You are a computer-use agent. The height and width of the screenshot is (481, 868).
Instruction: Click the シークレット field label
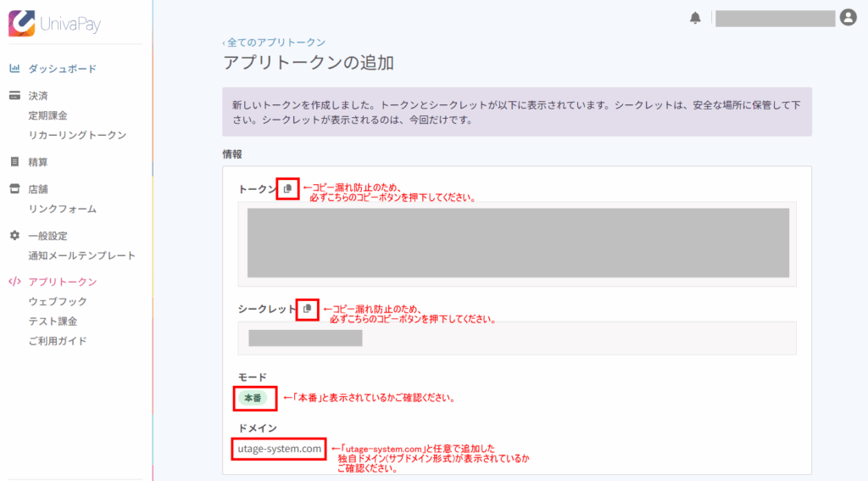(267, 309)
